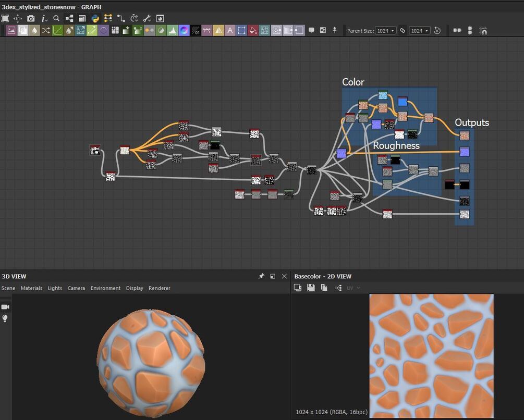Open the Environment menu in 3D view
Image resolution: width=524 pixels, height=420 pixels.
pos(105,288)
